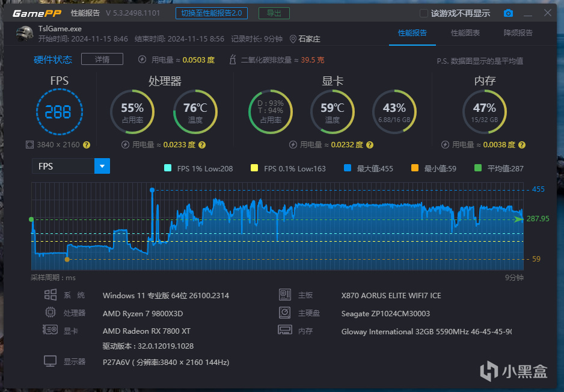Viewport: 564px width, 392px height.
Task: Click the power icon under 显卡 gauges
Action: click(x=293, y=144)
